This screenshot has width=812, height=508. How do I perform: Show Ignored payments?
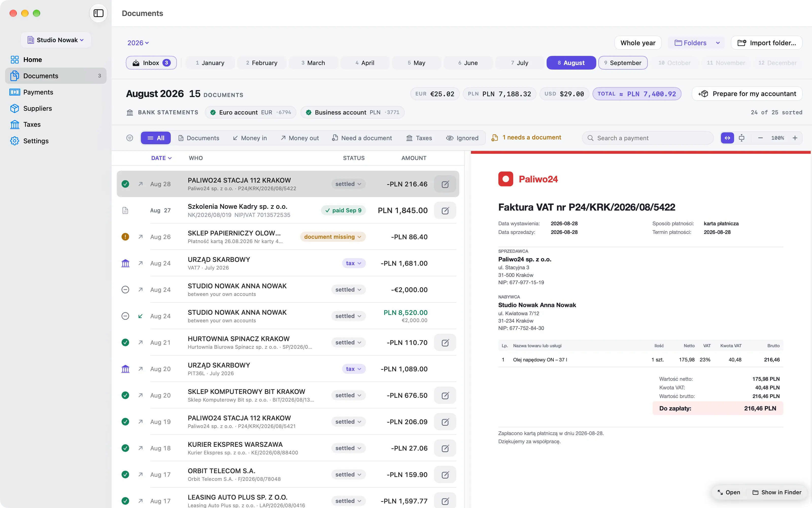pyautogui.click(x=462, y=138)
